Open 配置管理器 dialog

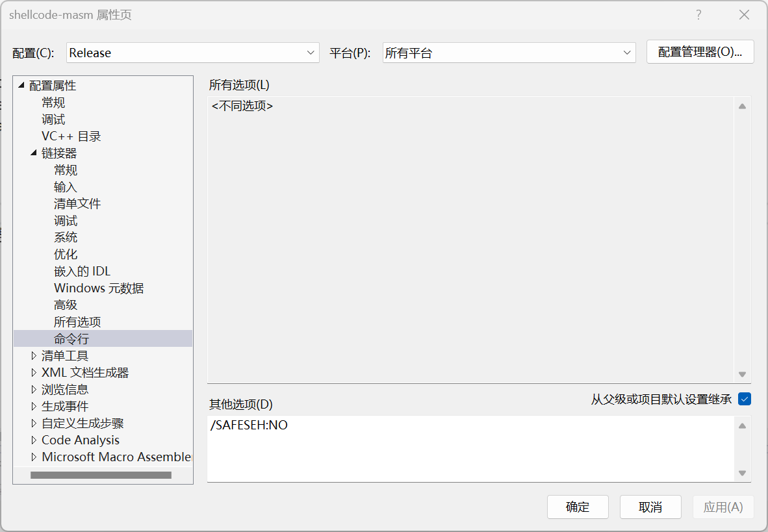(700, 53)
